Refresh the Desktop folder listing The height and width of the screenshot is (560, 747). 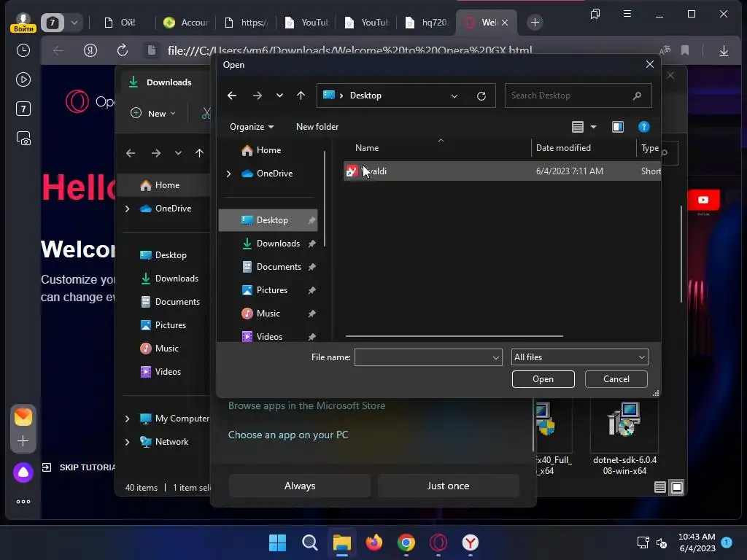click(481, 96)
